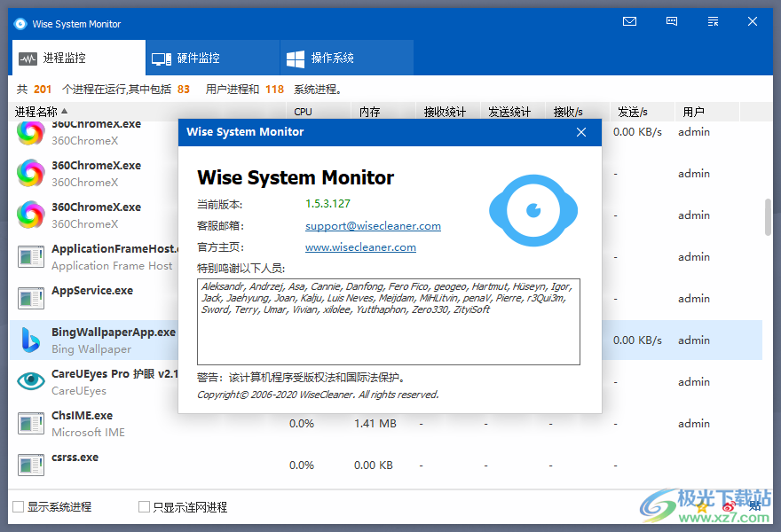Viewport: 781px width, 532px height.
Task: Visit the www.wisecleaner.com website link
Action: point(360,247)
